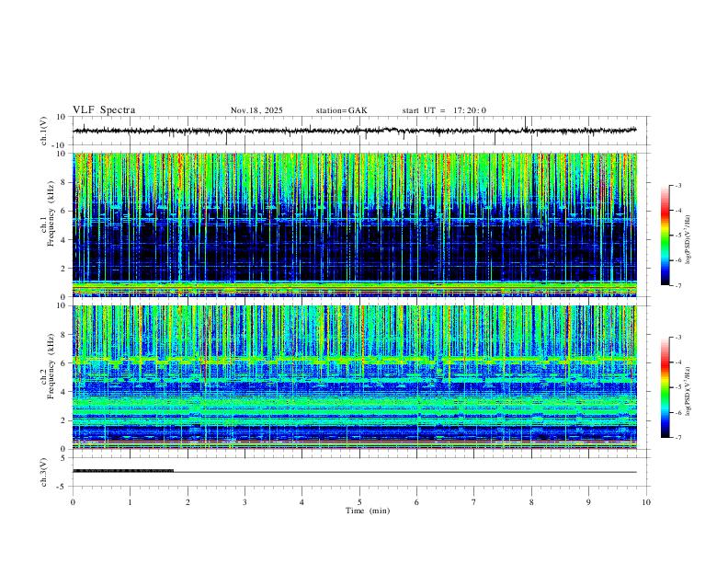Image resolution: width=728 pixels, height=563 pixels.
Task: Click the "station=GAK" label
Action: (x=341, y=110)
